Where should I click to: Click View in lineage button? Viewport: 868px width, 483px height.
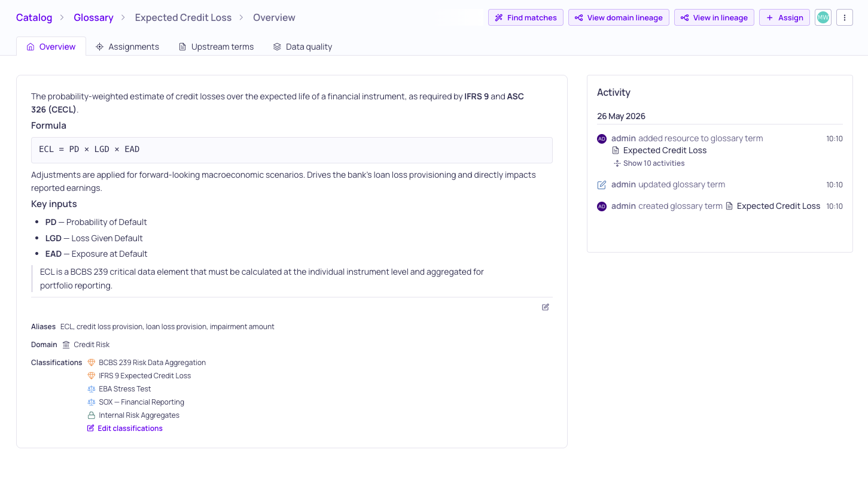[714, 18]
